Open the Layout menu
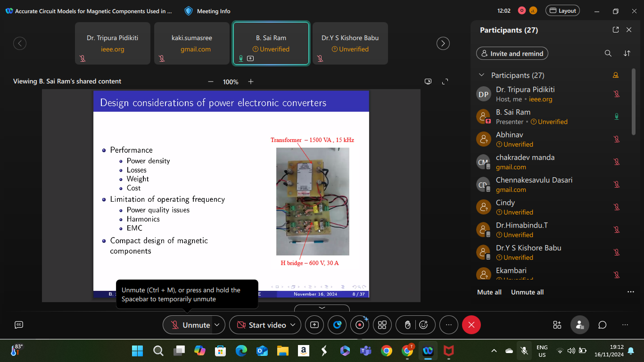Viewport: 644px width, 362px height. 562,11
